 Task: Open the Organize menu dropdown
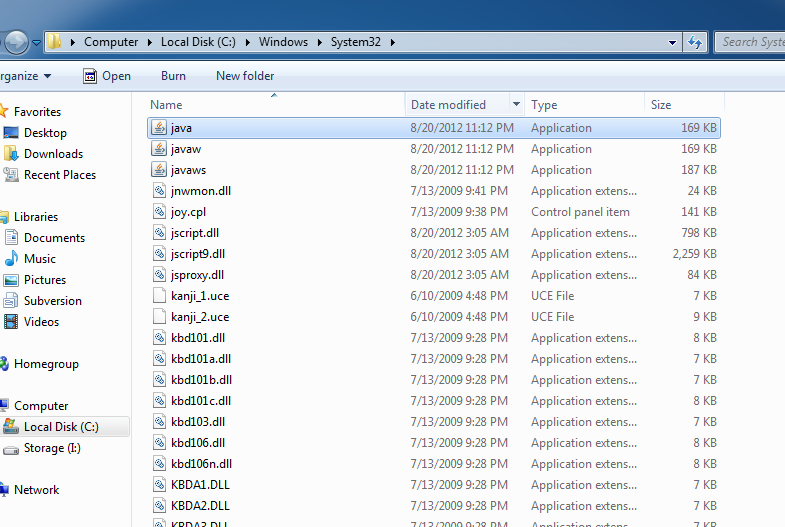click(26, 76)
